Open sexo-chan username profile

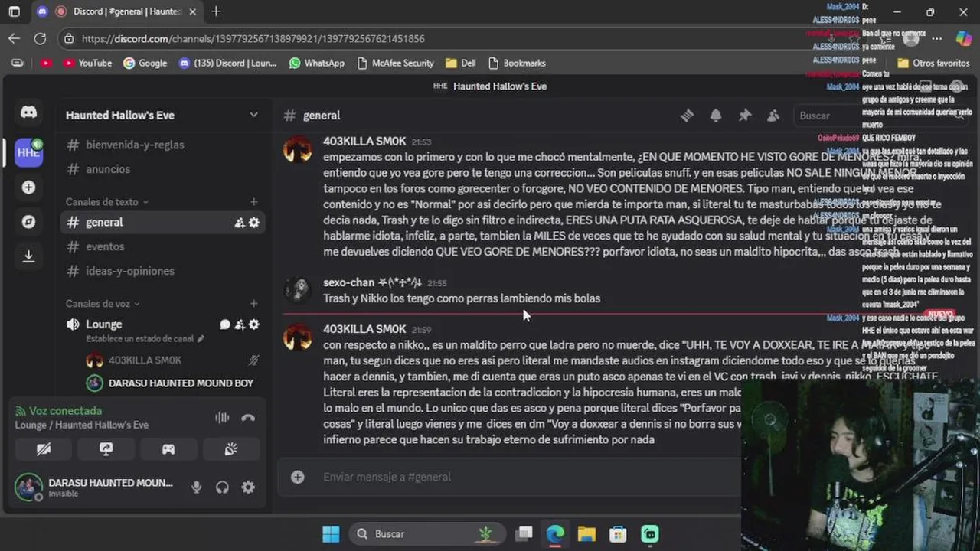point(348,282)
